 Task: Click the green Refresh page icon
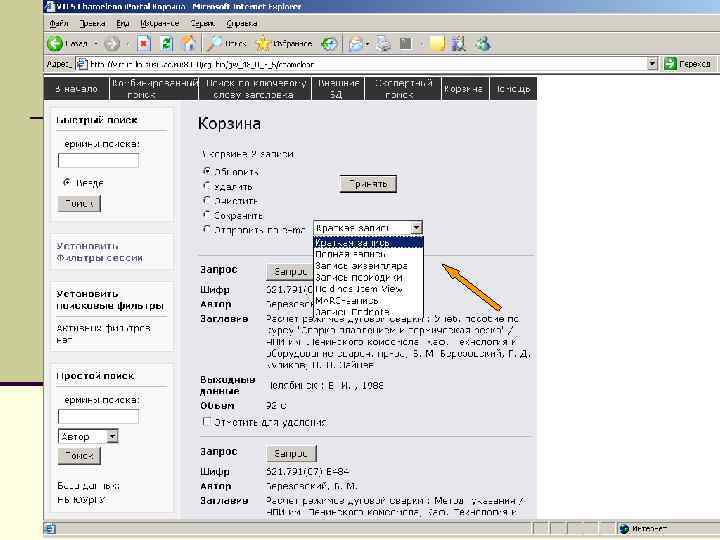tap(166, 44)
